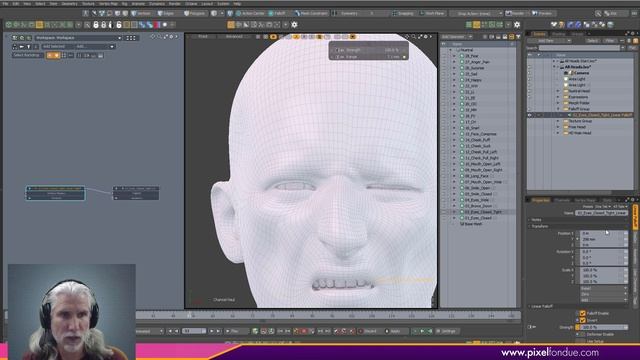
Task: Open the Help menu
Action: point(237,4)
